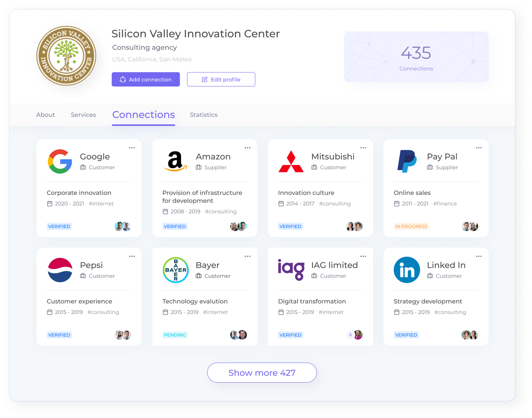This screenshot has width=532, height=418.
Task: Click the calendar icon in the Linked In card
Action: click(396, 312)
